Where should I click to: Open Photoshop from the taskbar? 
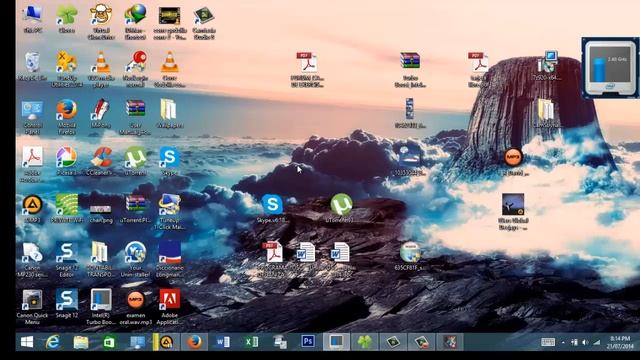pyautogui.click(x=308, y=342)
